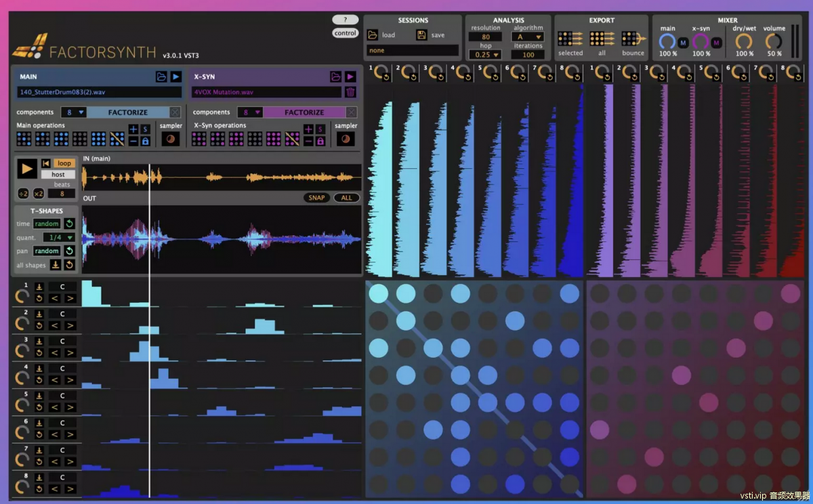Screen dimensions: 813x504
Task: Toggle host sync button
Action: (x=58, y=175)
